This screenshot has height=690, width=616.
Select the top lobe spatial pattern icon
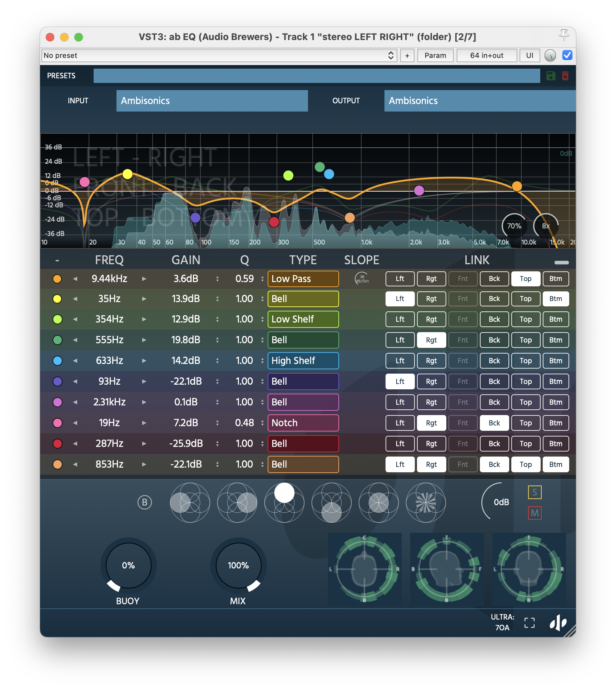coord(284,502)
